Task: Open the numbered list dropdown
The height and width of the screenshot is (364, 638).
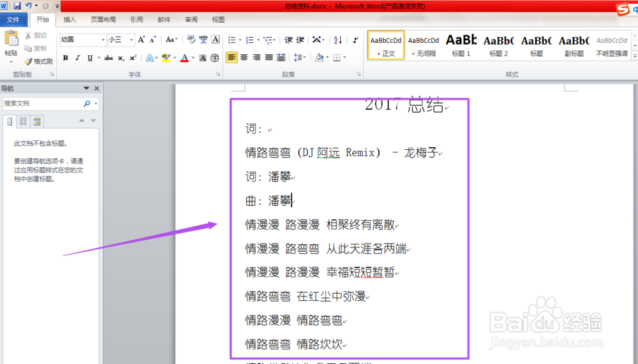Action: [x=258, y=40]
